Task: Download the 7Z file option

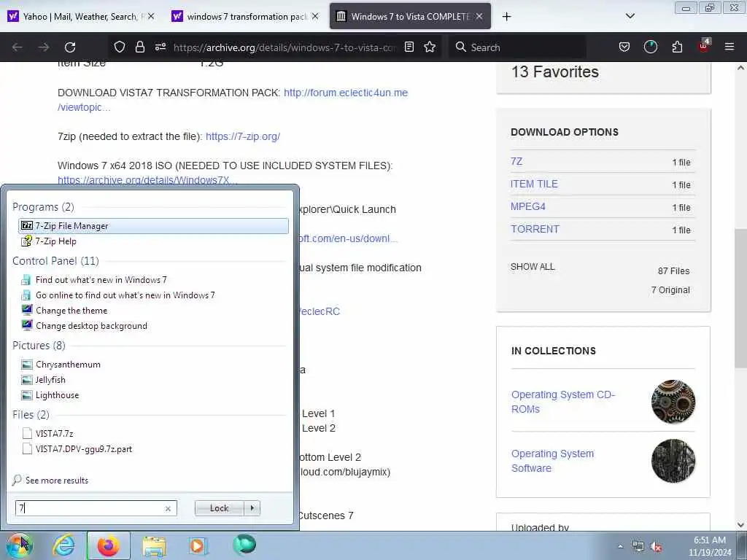Action: (516, 161)
